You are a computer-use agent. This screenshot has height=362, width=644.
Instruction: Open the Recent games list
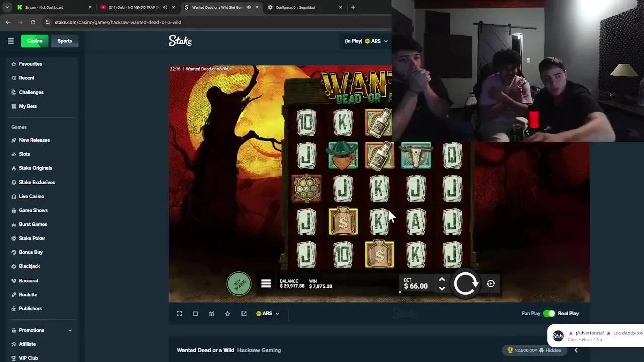click(x=26, y=78)
